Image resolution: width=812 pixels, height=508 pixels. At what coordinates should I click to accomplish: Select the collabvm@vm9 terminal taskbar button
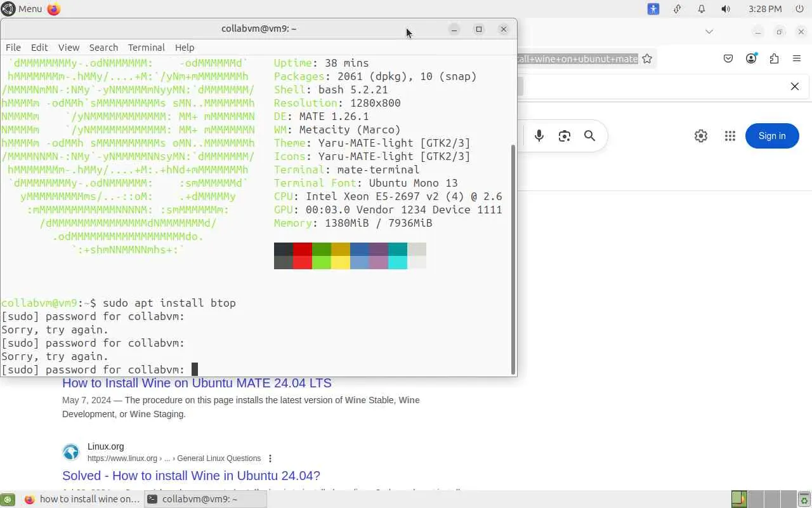pyautogui.click(x=206, y=499)
